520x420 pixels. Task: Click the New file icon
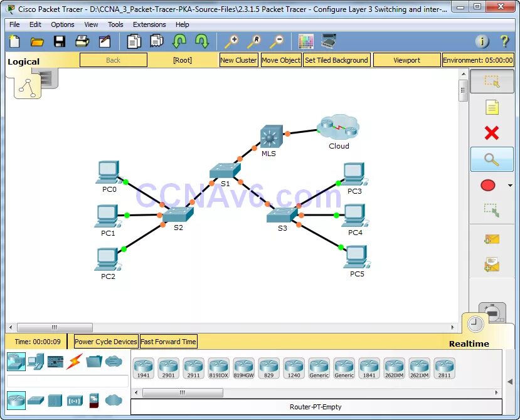click(14, 42)
